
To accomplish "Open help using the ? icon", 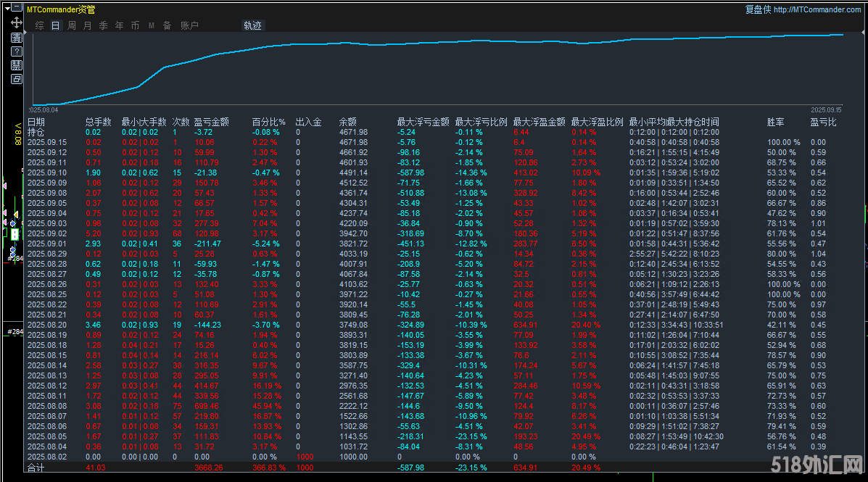I will tap(17, 51).
